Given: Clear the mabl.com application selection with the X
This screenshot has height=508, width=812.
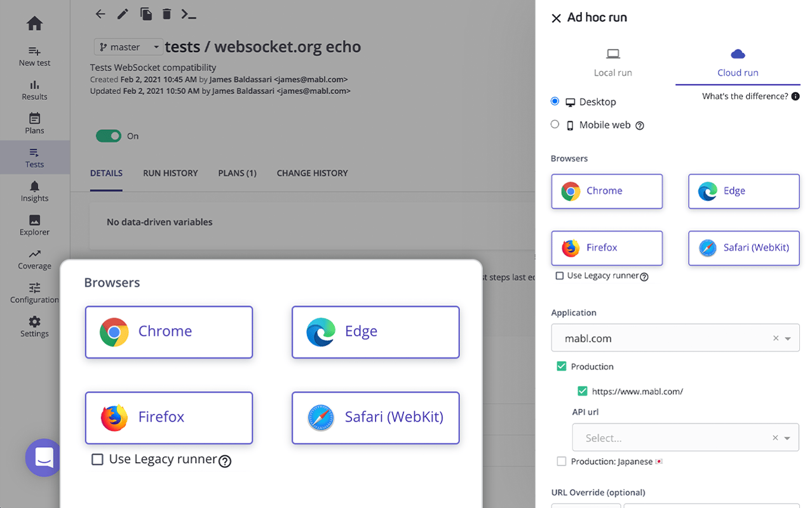Looking at the screenshot, I should pos(775,338).
